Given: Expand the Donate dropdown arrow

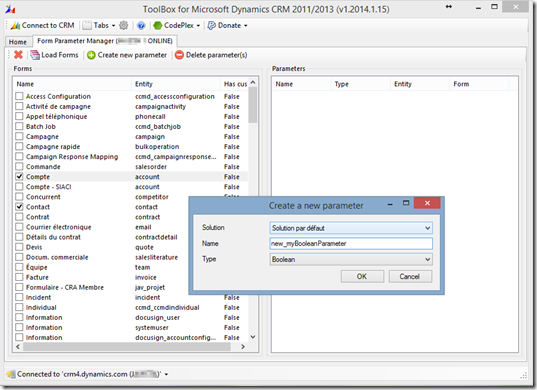Looking at the screenshot, I should 246,26.
